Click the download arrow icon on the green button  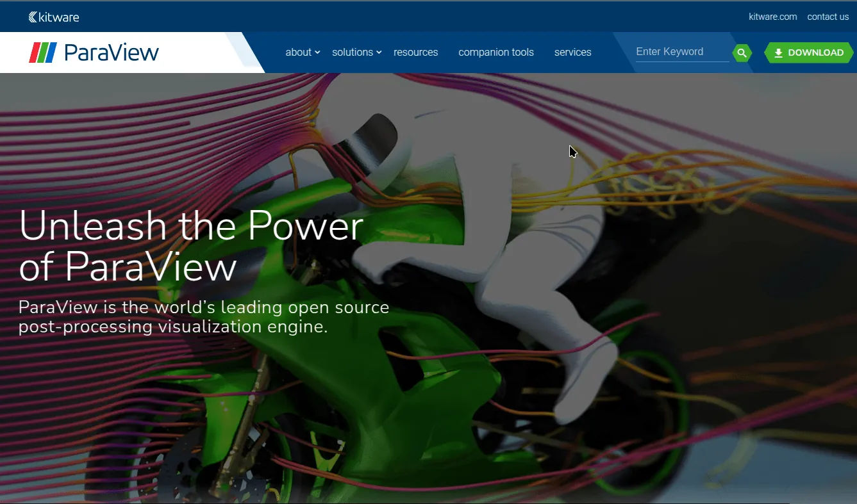tap(778, 53)
